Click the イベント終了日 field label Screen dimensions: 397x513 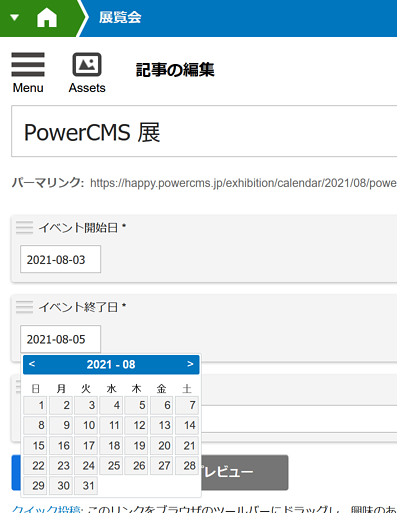[78, 307]
